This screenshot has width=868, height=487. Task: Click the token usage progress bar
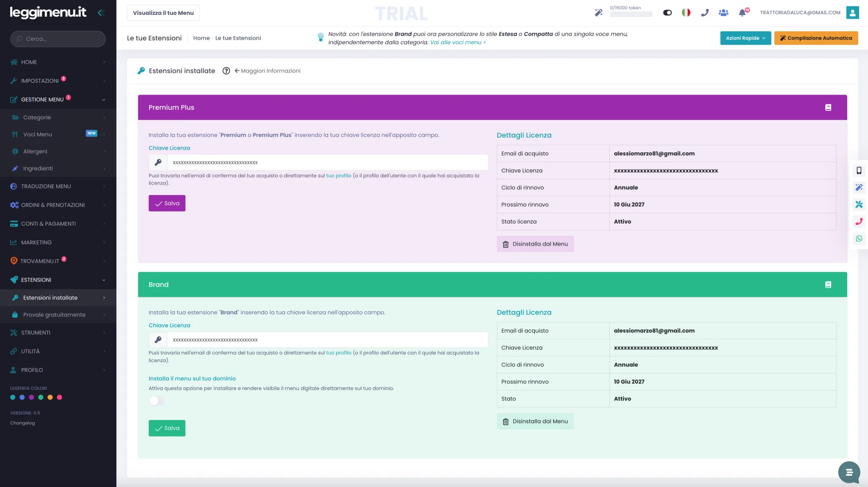631,14
